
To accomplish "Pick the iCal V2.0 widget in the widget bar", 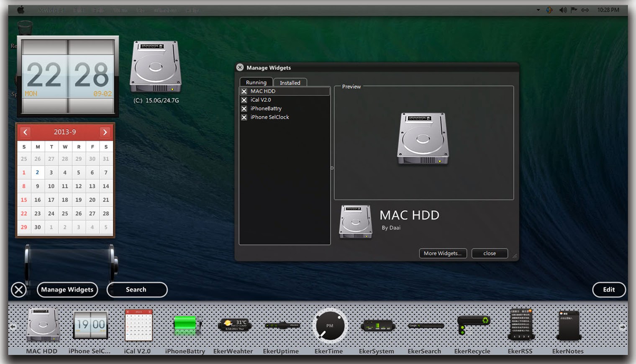I will point(138,325).
